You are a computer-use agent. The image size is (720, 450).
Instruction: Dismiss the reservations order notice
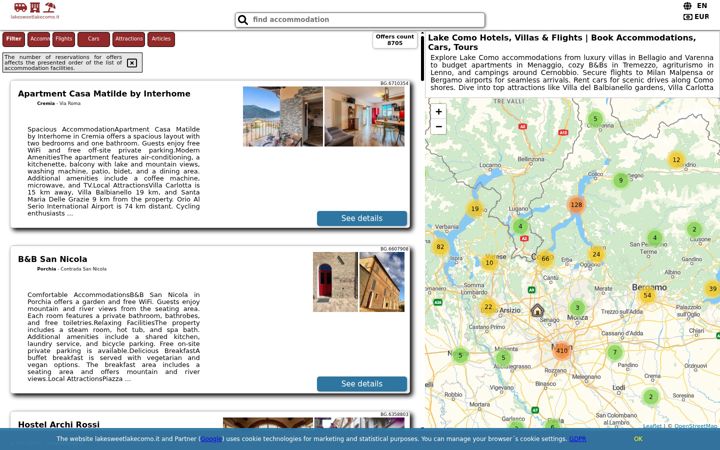(x=132, y=63)
